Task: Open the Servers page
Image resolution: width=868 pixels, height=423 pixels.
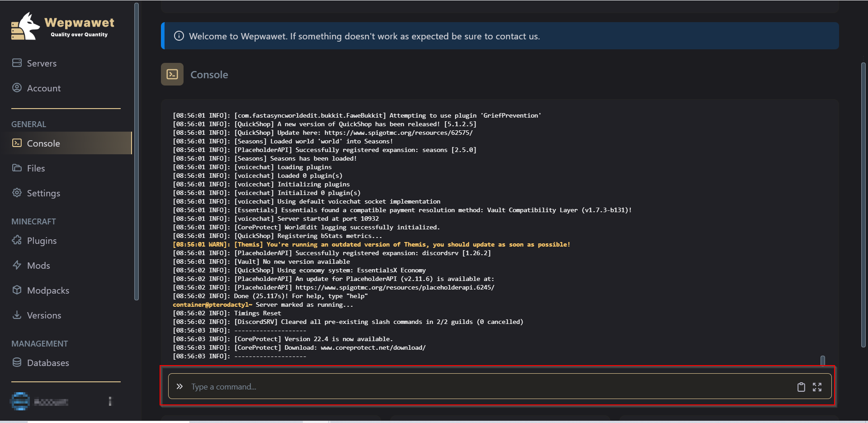Action: (x=42, y=63)
